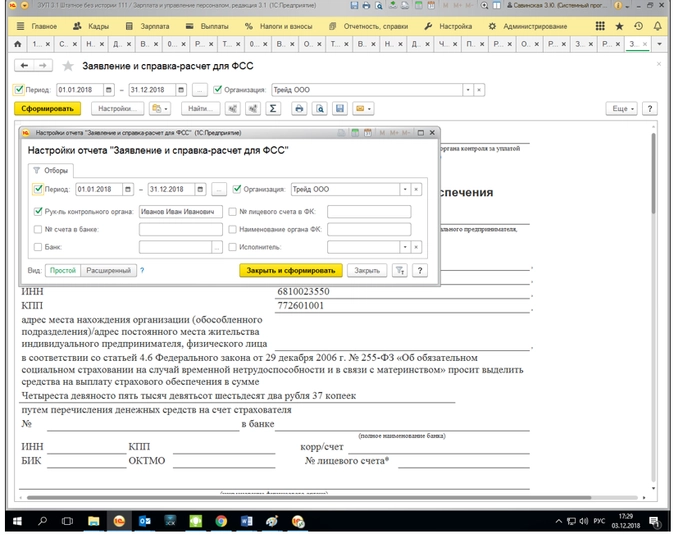This screenshot has height=535, width=674.
Task: Open calendar icon in title bar
Action: (430, 6)
